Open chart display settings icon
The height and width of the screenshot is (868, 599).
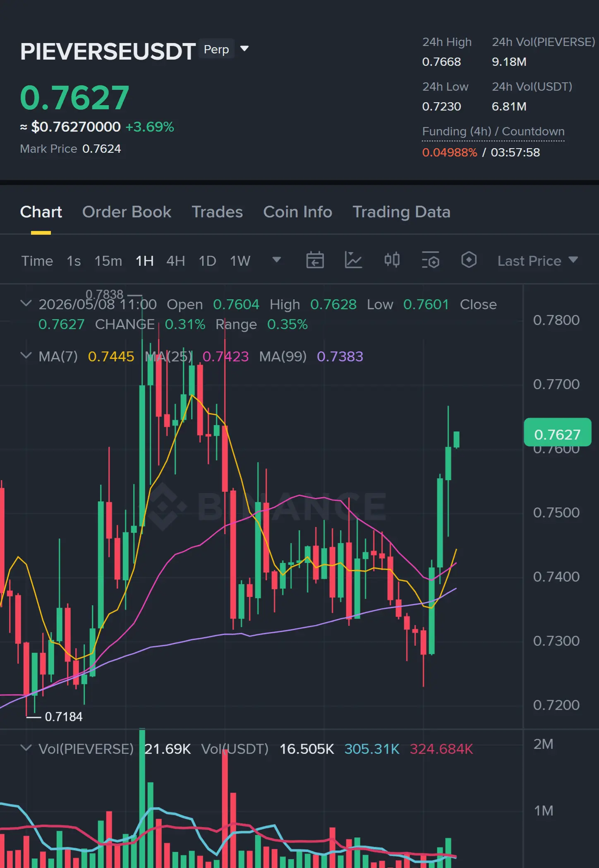(x=430, y=260)
